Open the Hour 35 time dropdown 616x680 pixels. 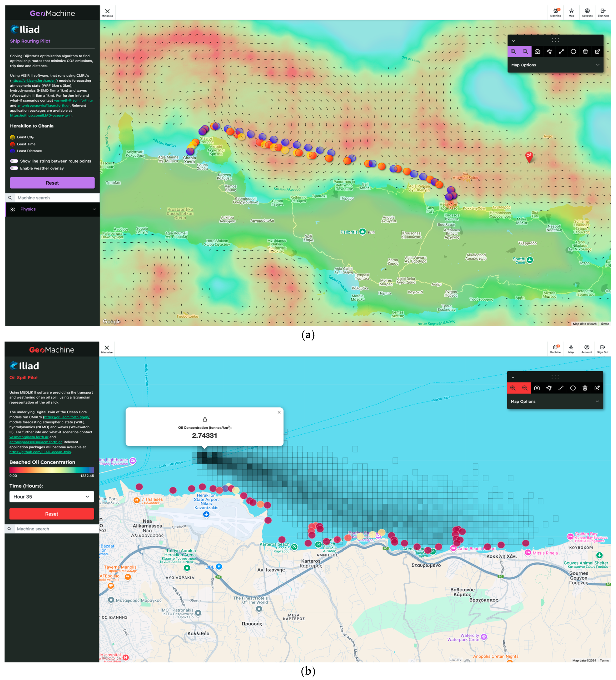point(52,497)
